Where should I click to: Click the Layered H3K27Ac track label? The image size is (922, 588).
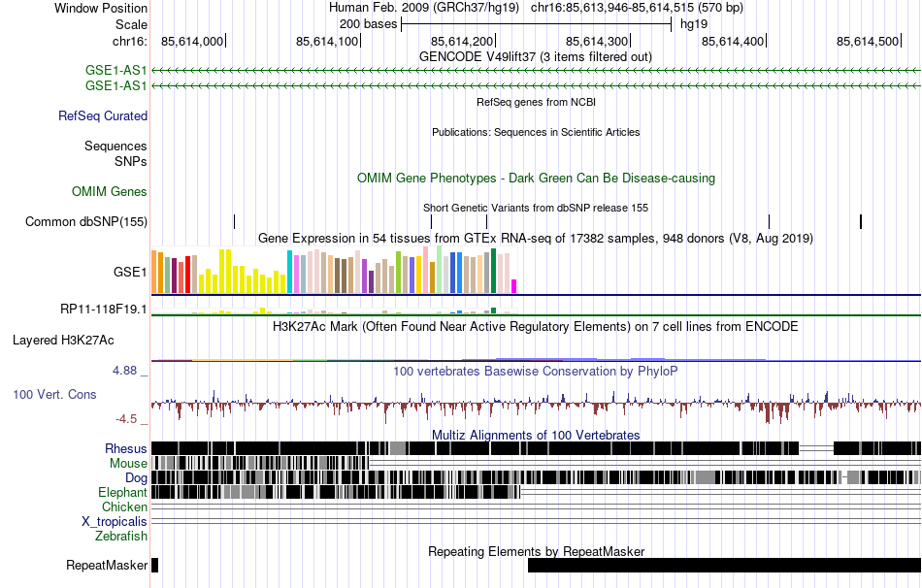63,341
